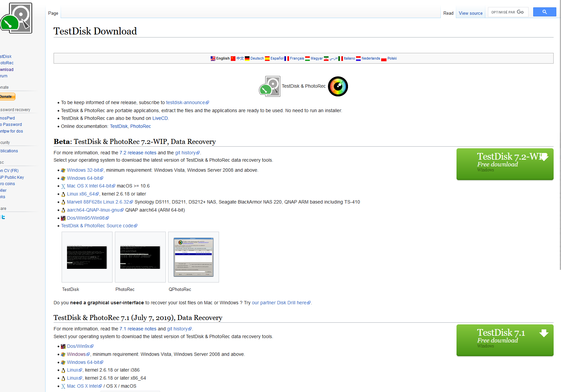Viewport: 561px width, 392px height.
Task: Click the German flag icon
Action: [247, 59]
